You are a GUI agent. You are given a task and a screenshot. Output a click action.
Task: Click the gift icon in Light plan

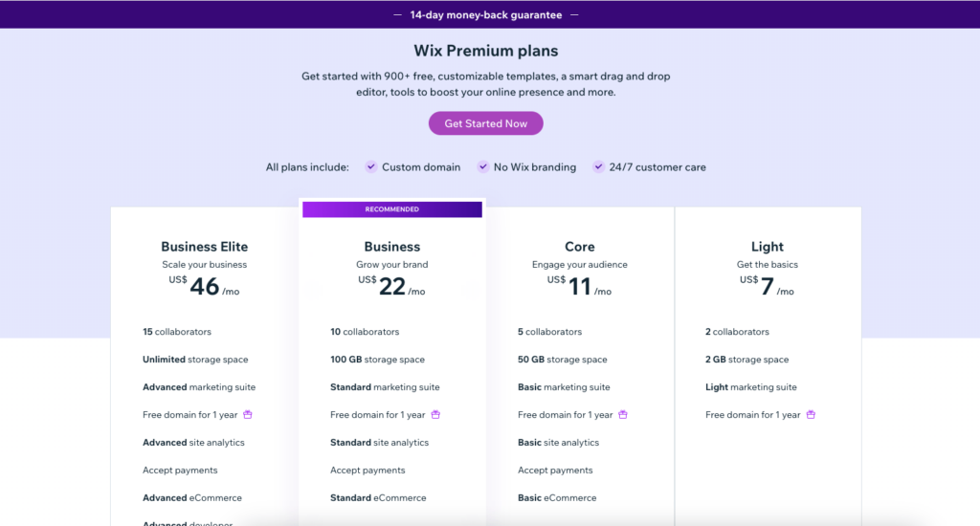811,414
